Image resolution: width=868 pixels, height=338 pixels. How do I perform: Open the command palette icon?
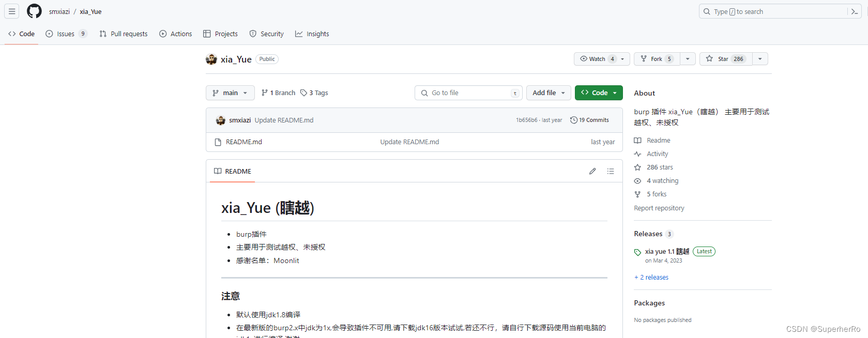[x=855, y=11]
